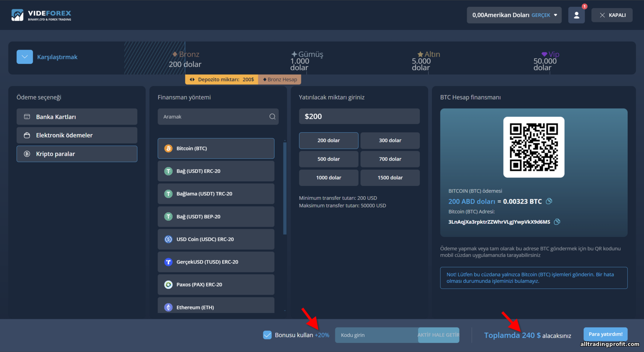This screenshot has width=644, height=352.
Task: Choose the 300 dolar preset
Action: (x=390, y=140)
